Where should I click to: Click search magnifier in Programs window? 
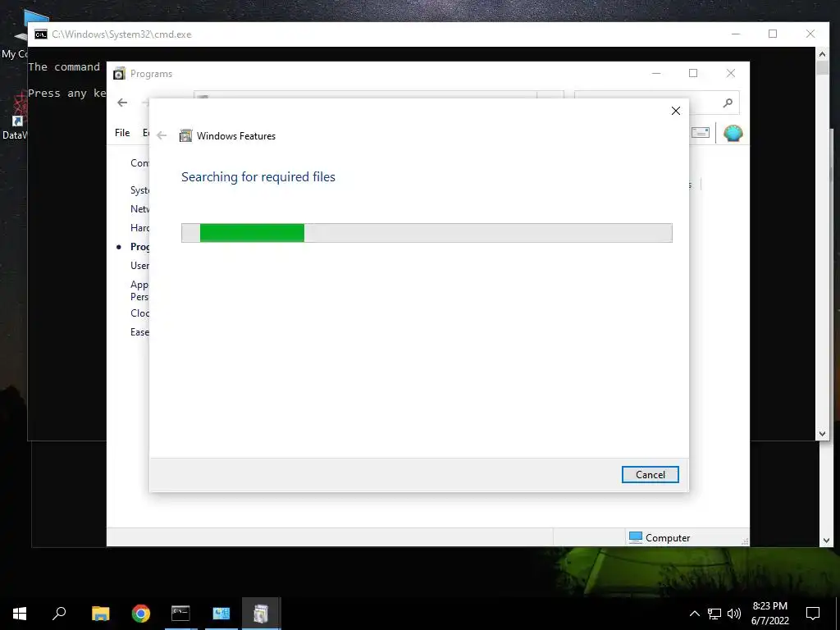(728, 103)
